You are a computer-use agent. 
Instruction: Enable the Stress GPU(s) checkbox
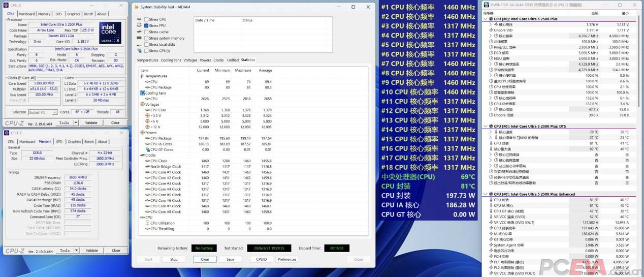[147, 51]
